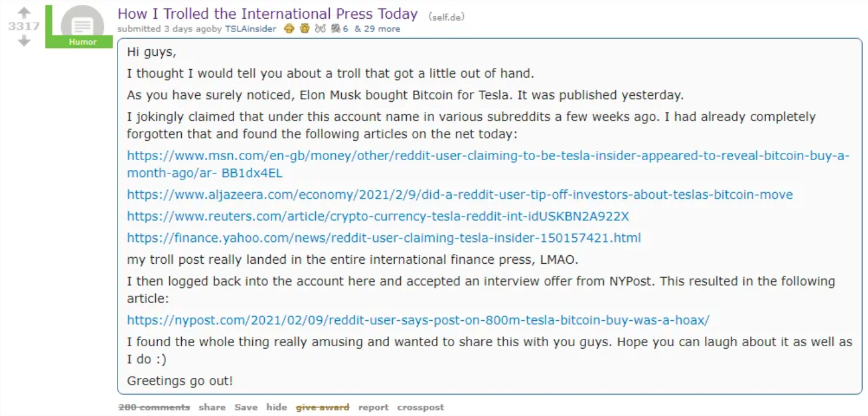Click the second bear-face award icon

[304, 29]
